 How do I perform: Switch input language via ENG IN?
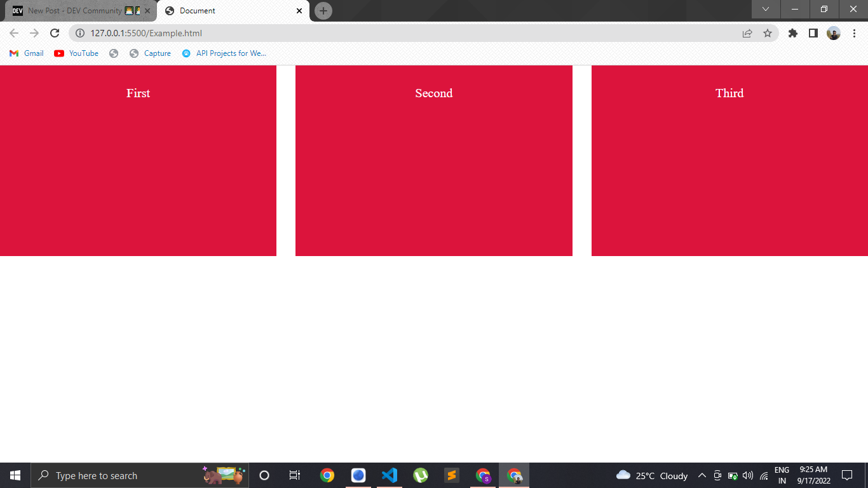782,475
